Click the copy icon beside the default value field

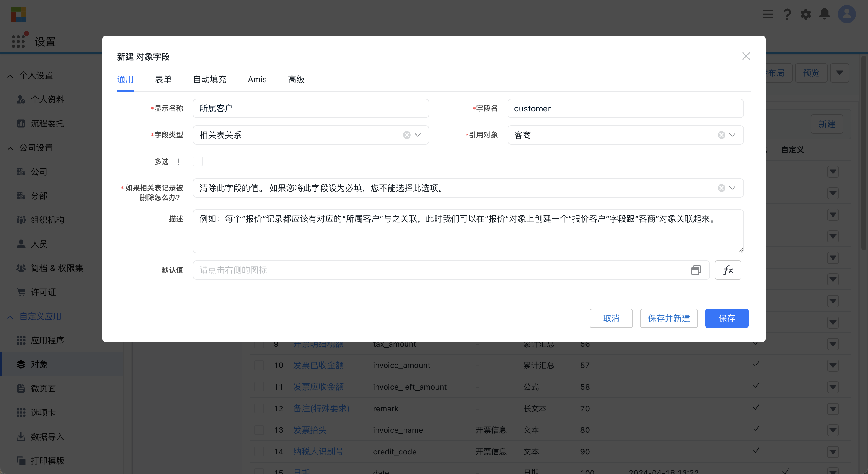(696, 270)
